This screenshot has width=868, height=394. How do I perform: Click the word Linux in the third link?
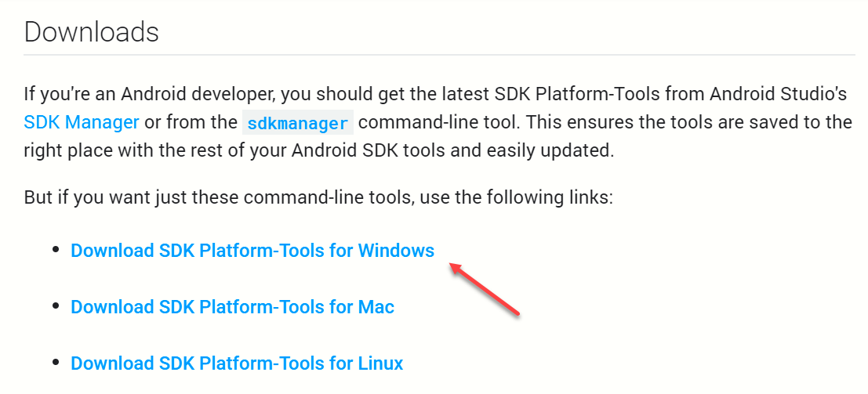click(x=381, y=363)
